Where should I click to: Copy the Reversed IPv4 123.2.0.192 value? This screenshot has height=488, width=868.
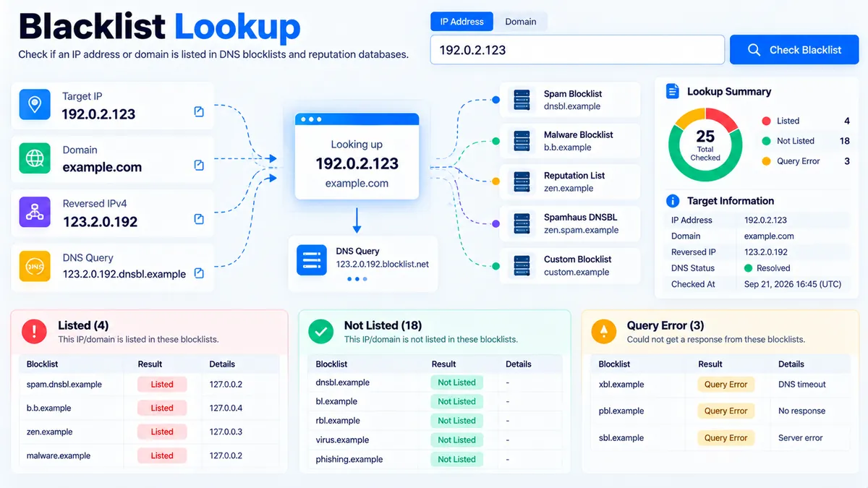point(199,219)
